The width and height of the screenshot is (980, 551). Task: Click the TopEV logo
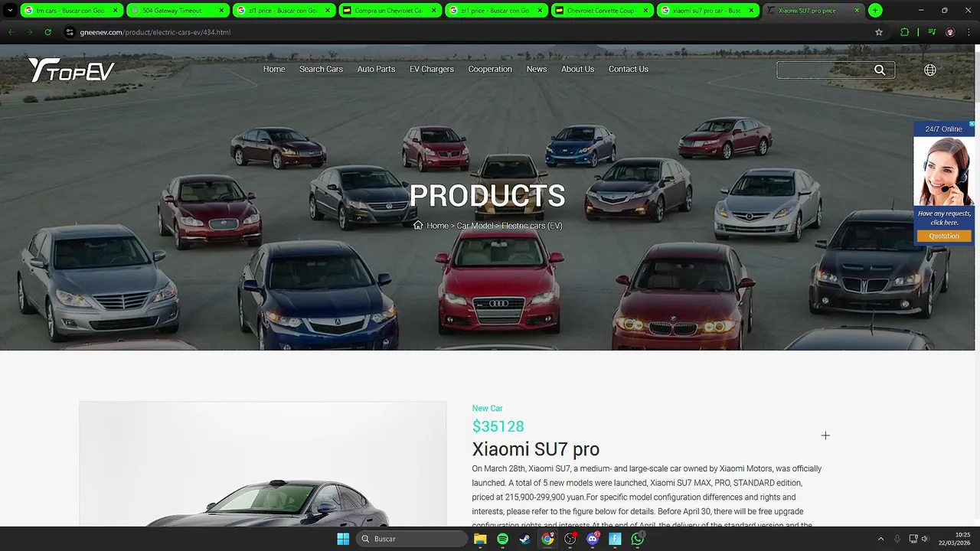click(71, 70)
